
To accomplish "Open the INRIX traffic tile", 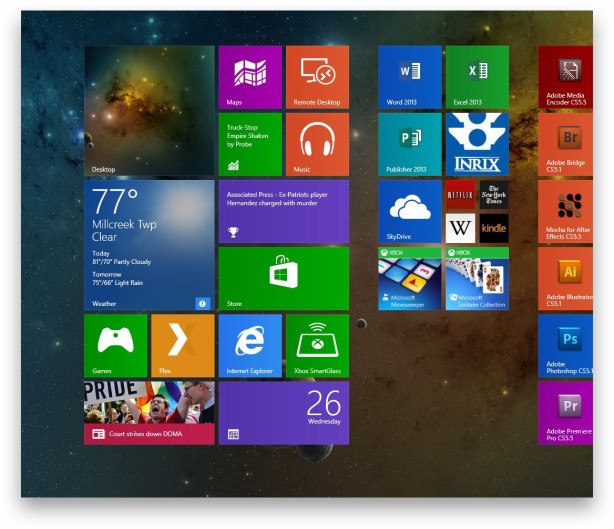I will (477, 144).
